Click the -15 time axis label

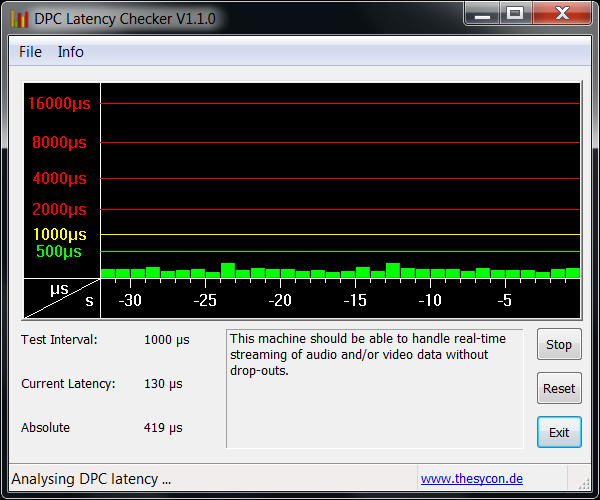[355, 300]
